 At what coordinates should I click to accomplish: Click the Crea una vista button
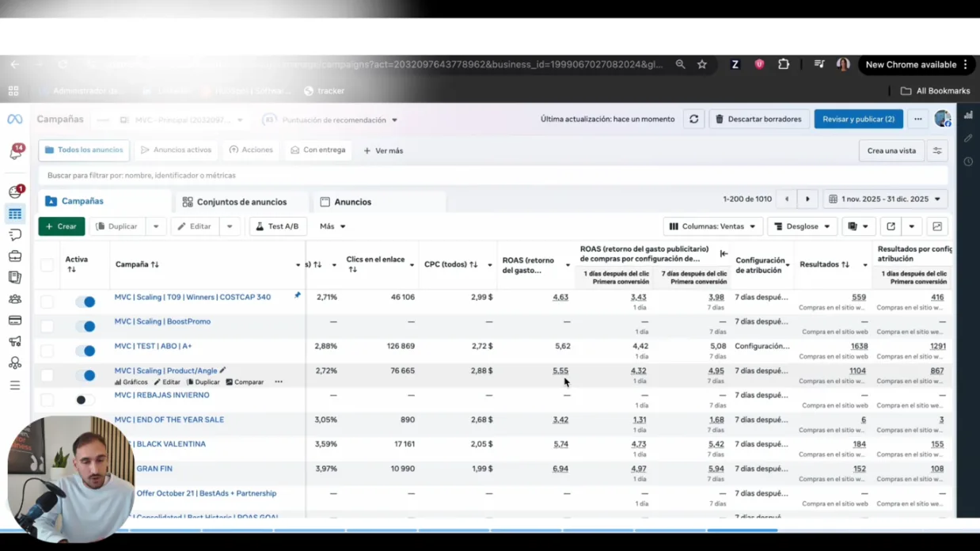click(x=891, y=150)
